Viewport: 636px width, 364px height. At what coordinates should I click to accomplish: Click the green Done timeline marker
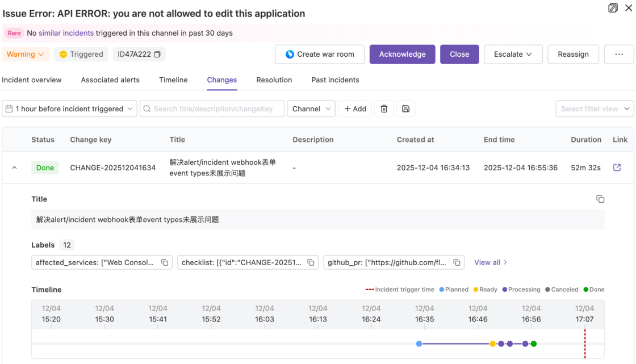[534, 344]
